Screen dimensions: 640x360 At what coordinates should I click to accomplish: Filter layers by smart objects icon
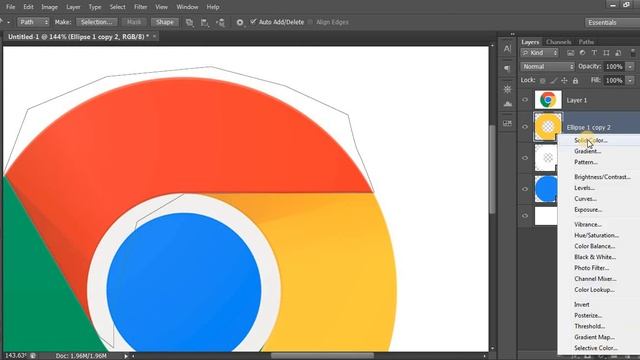click(618, 53)
